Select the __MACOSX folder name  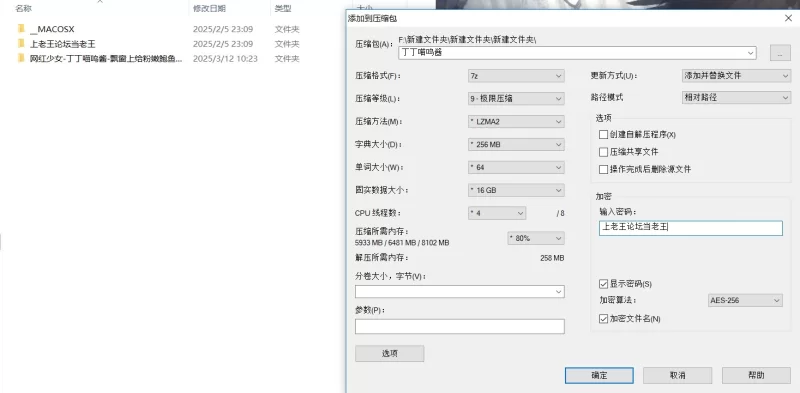coord(52,29)
